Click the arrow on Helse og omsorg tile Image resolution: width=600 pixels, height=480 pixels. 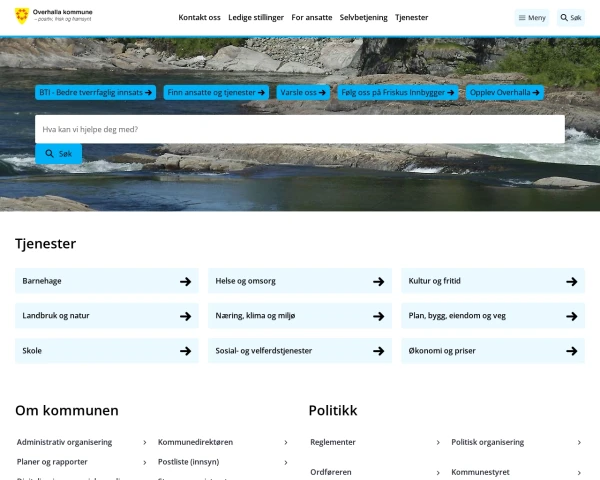point(378,282)
